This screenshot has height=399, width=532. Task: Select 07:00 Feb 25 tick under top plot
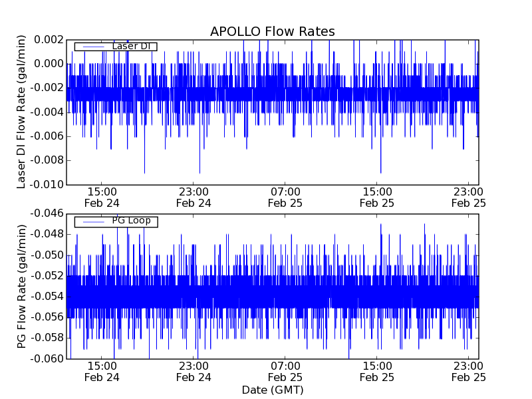(285, 198)
